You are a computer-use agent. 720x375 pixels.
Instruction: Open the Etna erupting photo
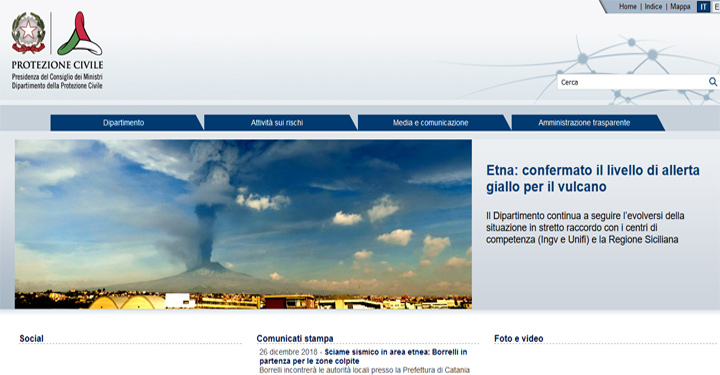[243, 224]
